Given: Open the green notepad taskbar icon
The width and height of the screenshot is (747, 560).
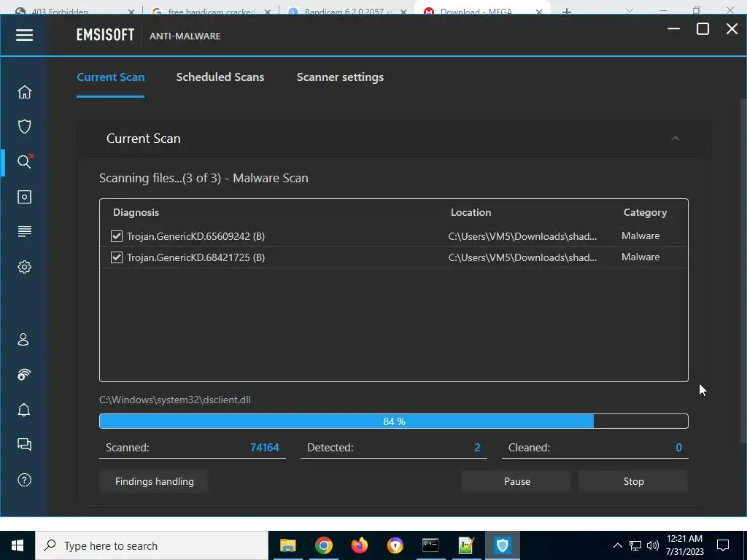Looking at the screenshot, I should click(466, 545).
